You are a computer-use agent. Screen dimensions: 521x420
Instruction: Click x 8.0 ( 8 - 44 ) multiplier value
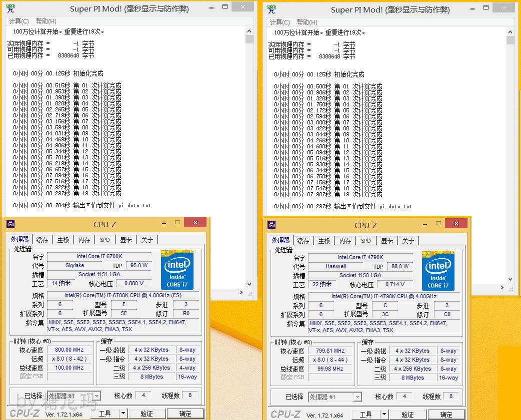point(330,360)
